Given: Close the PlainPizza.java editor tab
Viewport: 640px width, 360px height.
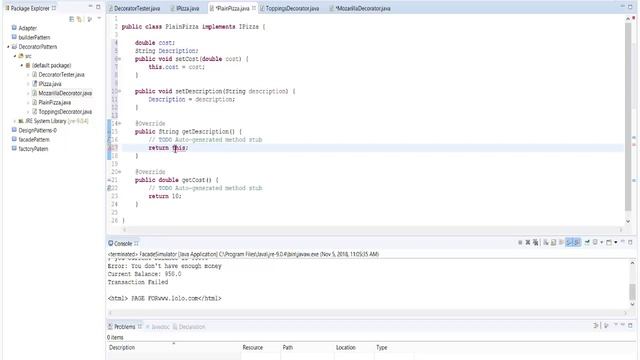Looking at the screenshot, I should click(254, 8).
